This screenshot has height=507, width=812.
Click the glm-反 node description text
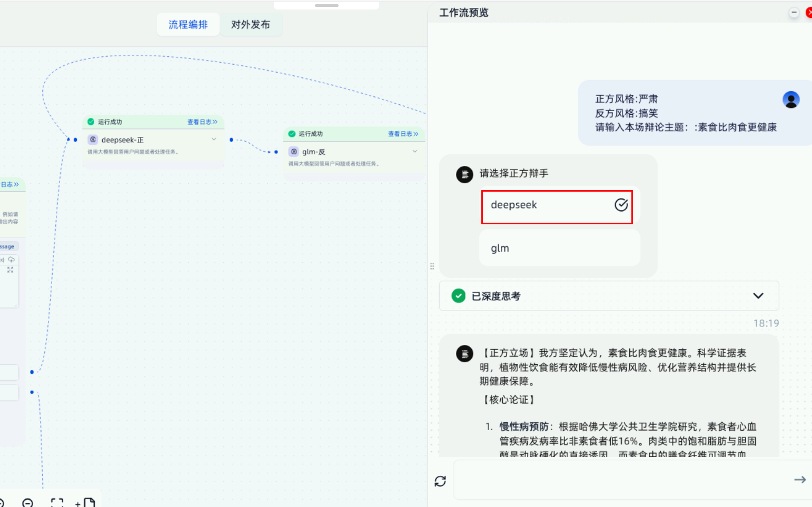(x=334, y=164)
